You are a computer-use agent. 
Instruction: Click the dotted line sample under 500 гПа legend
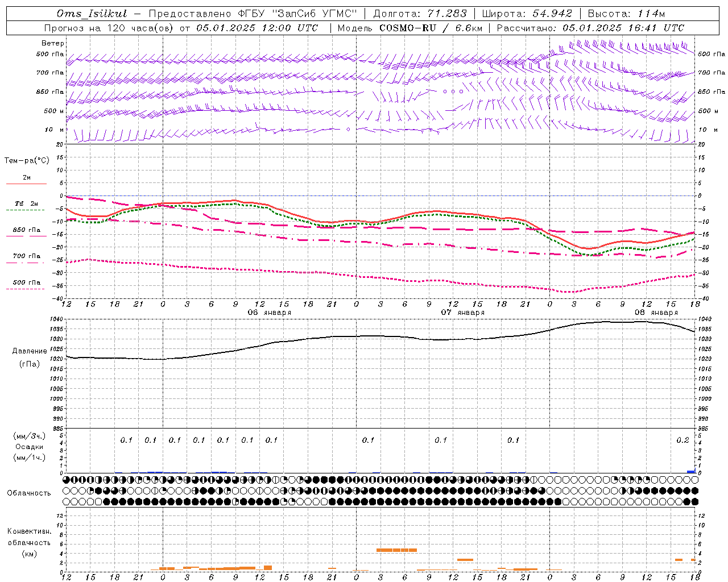pos(26,289)
